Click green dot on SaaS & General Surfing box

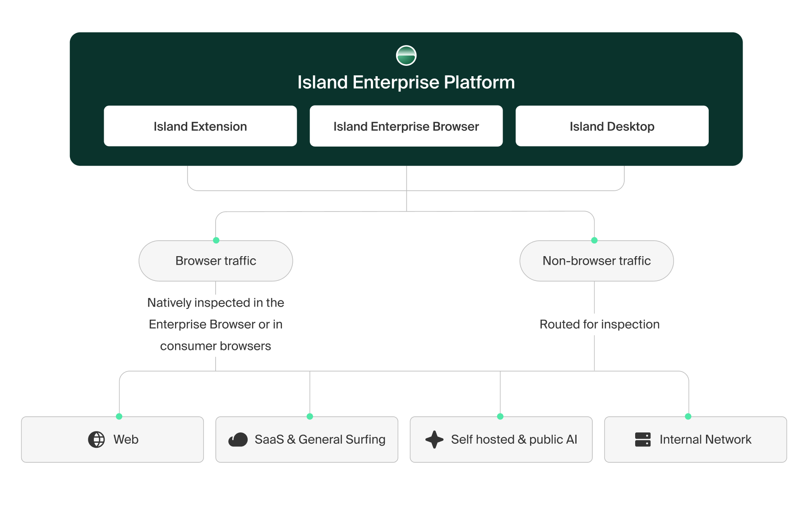pos(309,416)
